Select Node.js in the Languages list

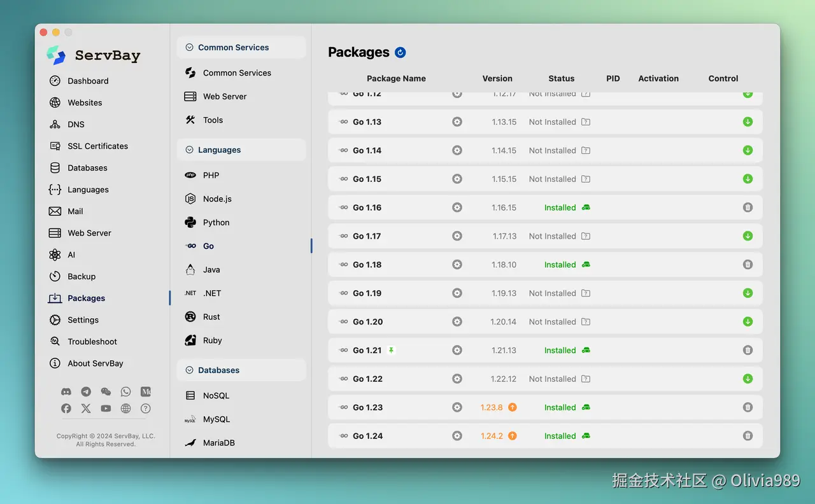tap(217, 199)
